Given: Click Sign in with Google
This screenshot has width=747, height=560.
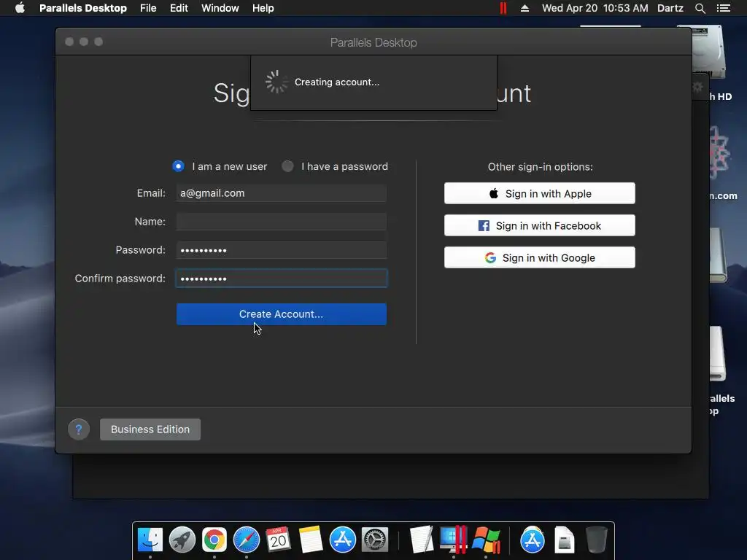Looking at the screenshot, I should click(540, 257).
